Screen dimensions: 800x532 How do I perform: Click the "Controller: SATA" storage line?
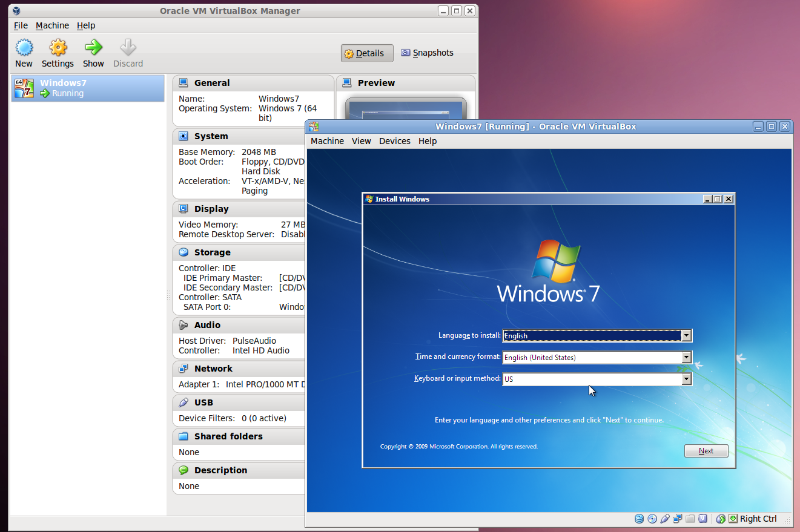(210, 297)
